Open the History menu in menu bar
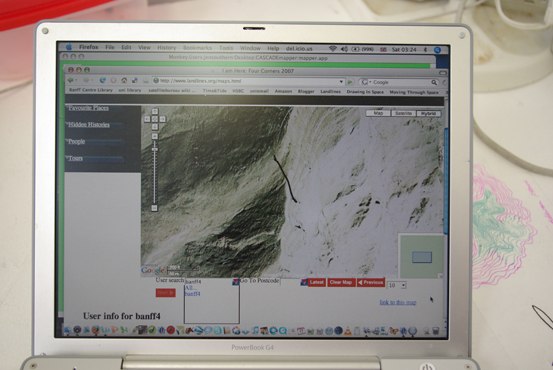The height and width of the screenshot is (370, 553). click(166, 48)
